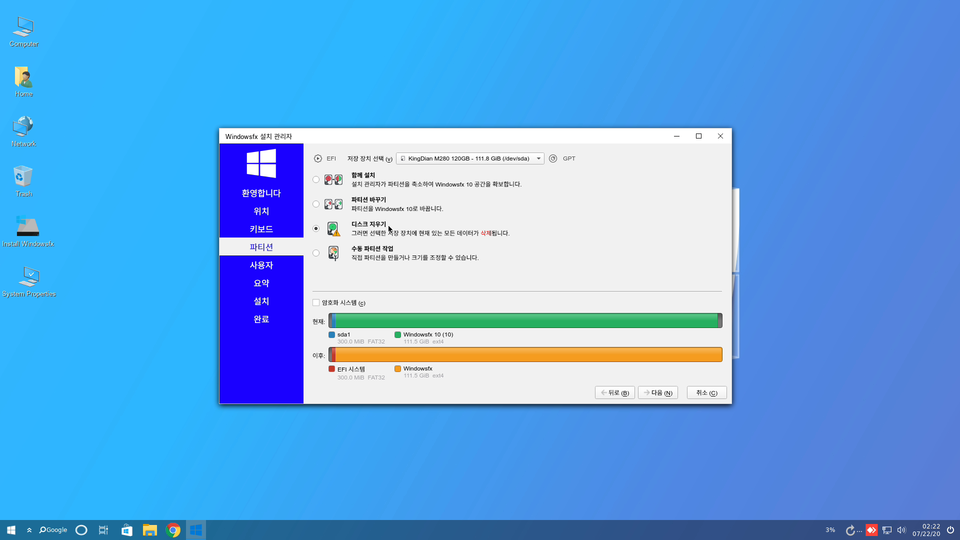Click the green Windowsfx 10 legend swatch
Viewport: 960px width, 540px height.
click(x=398, y=335)
